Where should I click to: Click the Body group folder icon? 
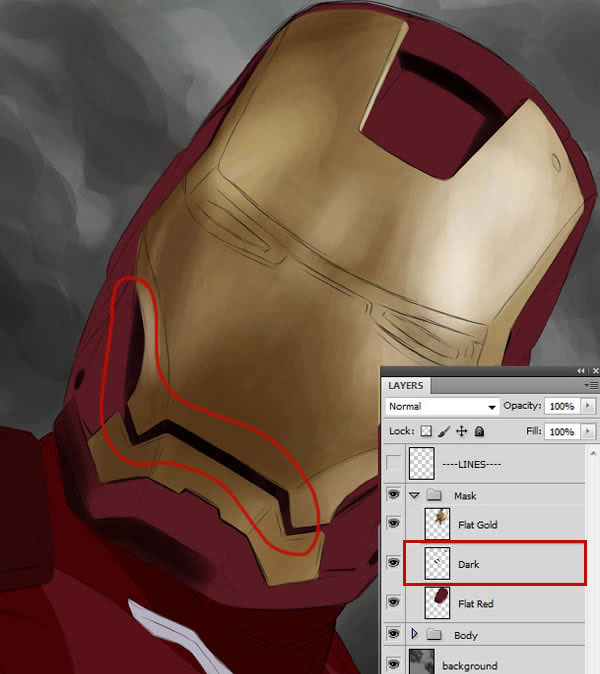434,634
